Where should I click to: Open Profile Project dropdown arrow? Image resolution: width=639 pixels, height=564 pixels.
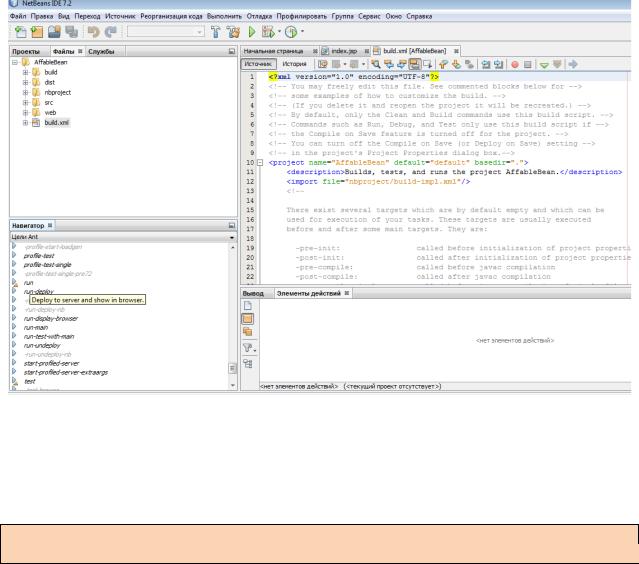click(302, 31)
